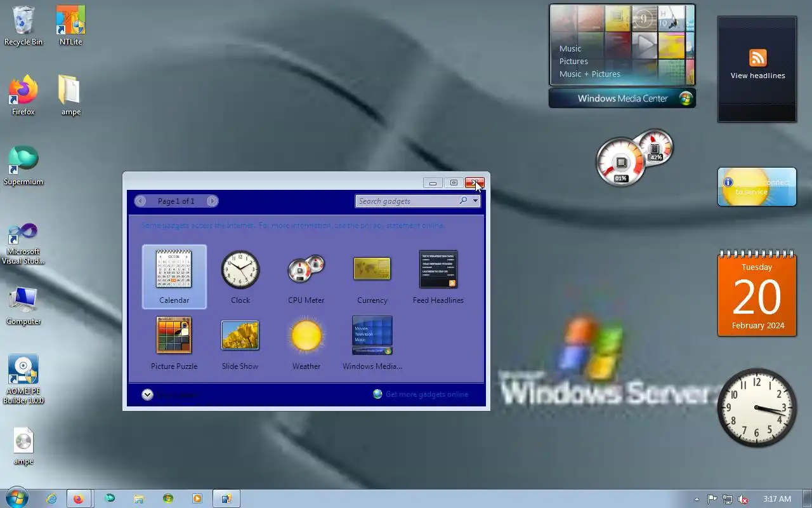Open the AOMEI PE Builder desktop shortcut
Viewport: 812px width, 508px height.
point(23,379)
